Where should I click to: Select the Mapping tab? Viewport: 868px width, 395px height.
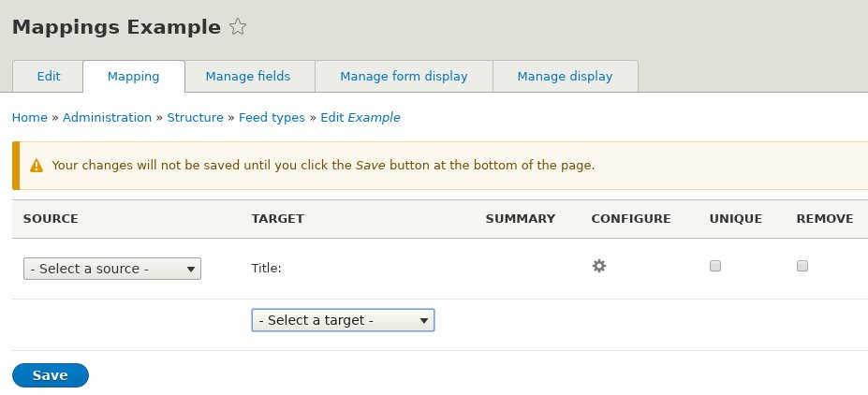[133, 77]
